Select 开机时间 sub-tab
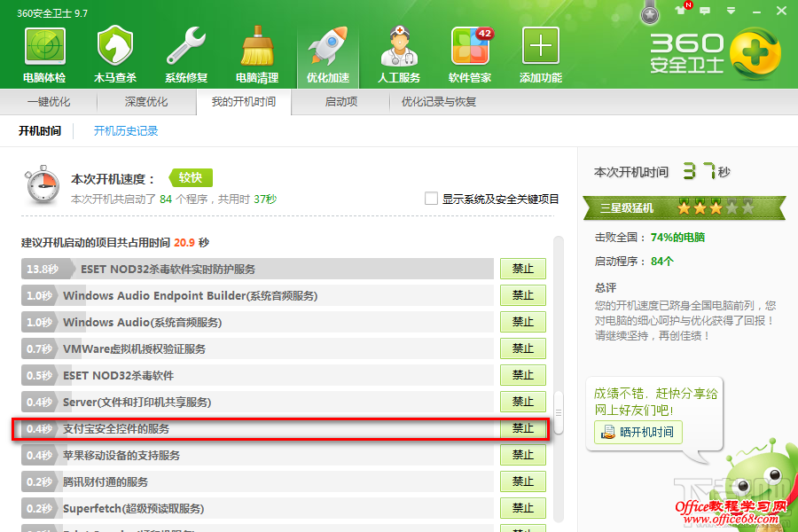The width and height of the screenshot is (798, 532). [40, 131]
